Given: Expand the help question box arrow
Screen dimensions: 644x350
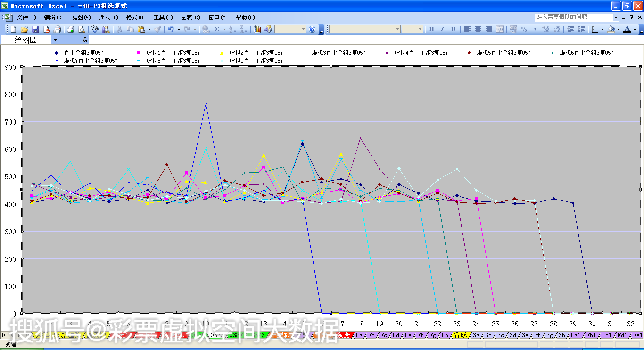Looking at the screenshot, I should [616, 17].
